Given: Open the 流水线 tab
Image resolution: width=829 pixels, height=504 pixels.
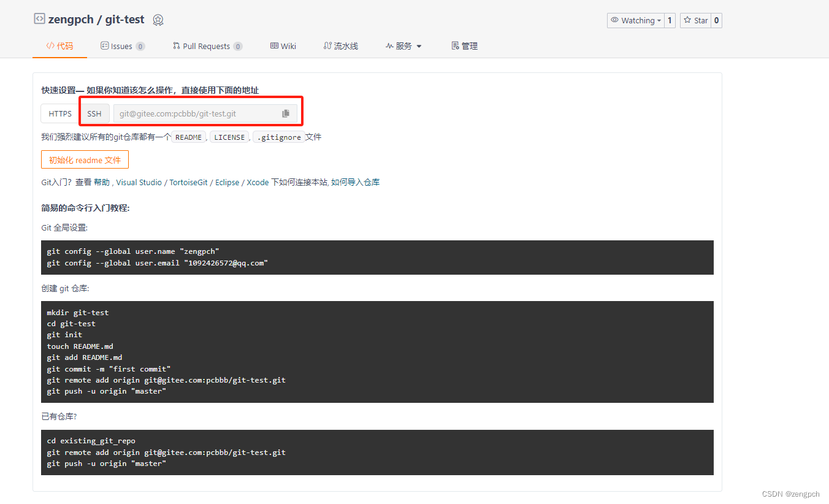Looking at the screenshot, I should point(341,46).
